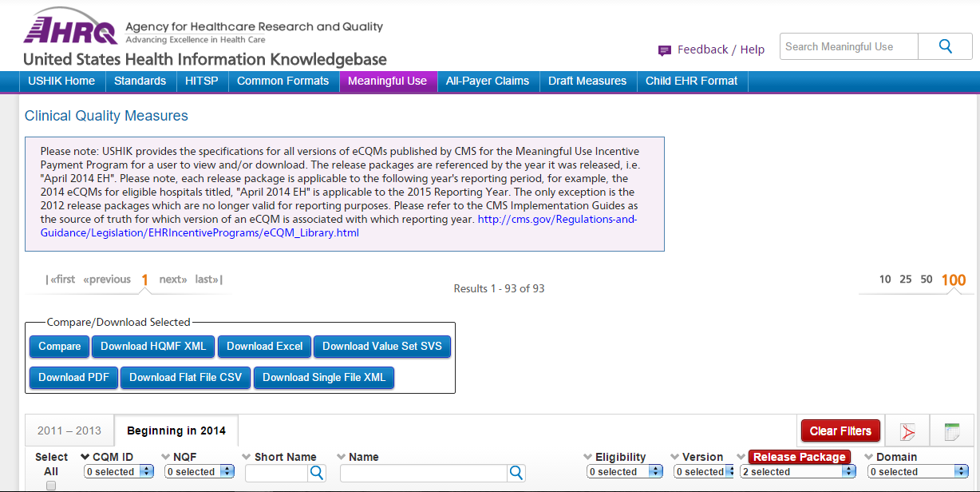Open the HITSP menu

click(202, 81)
